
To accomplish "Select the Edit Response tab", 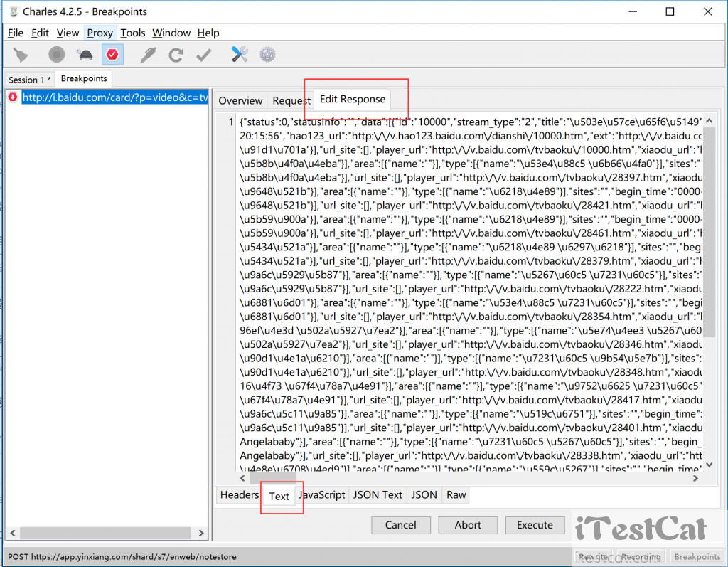I will [353, 99].
